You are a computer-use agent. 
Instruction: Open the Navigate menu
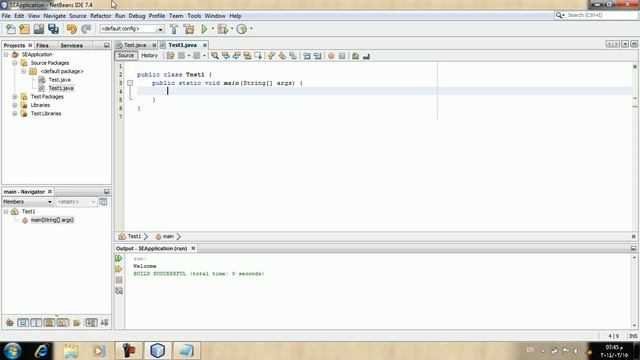[54, 16]
